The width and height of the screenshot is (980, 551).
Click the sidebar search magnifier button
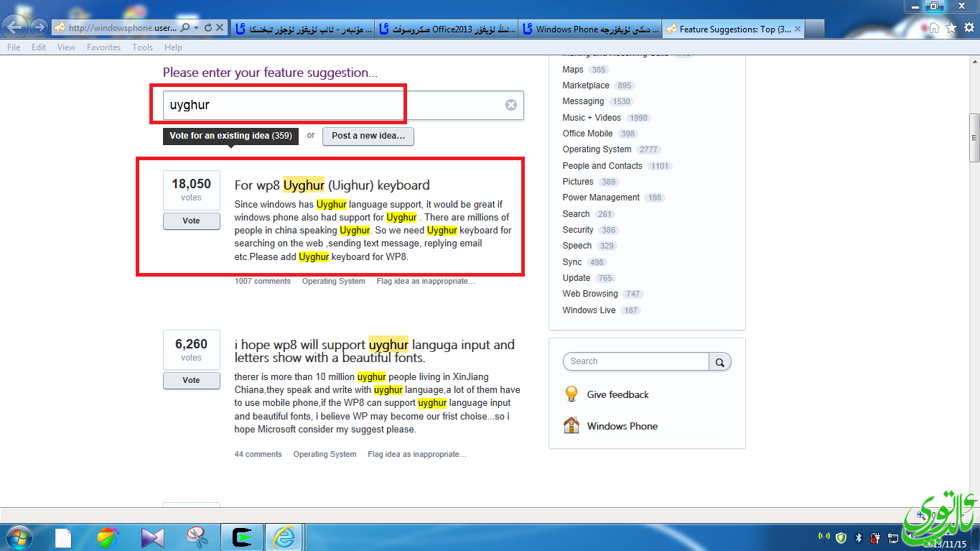tap(720, 361)
